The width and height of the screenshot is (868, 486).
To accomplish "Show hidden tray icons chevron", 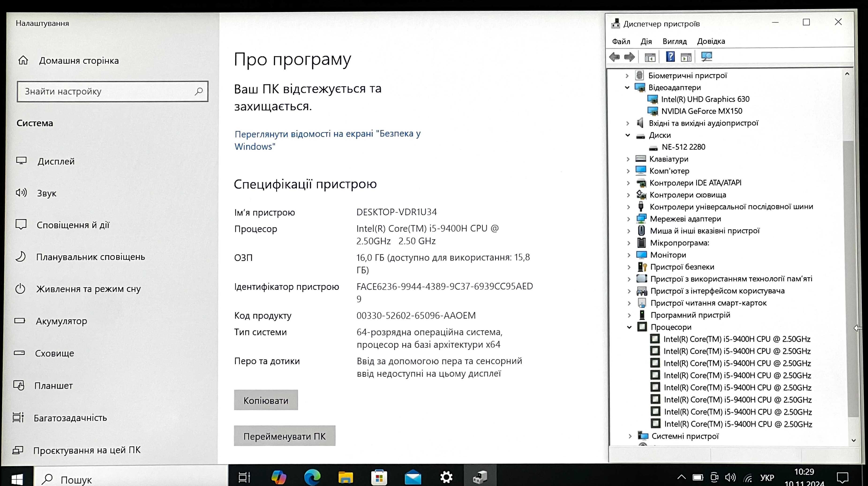I will point(681,477).
